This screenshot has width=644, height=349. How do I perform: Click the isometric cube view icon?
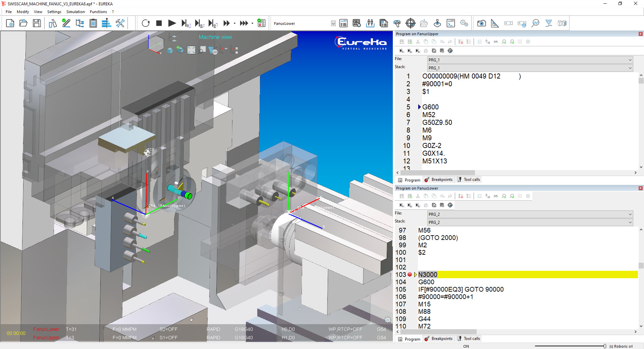[170, 50]
